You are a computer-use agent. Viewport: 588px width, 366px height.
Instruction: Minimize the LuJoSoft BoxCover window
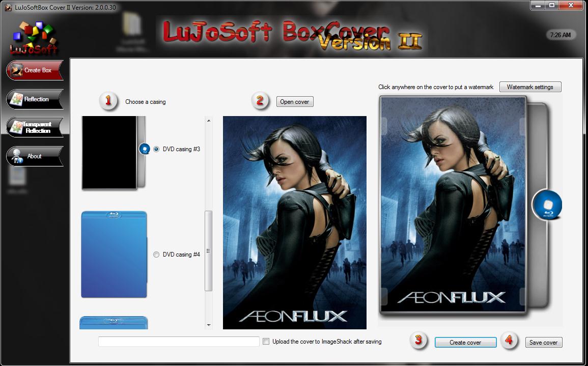539,5
